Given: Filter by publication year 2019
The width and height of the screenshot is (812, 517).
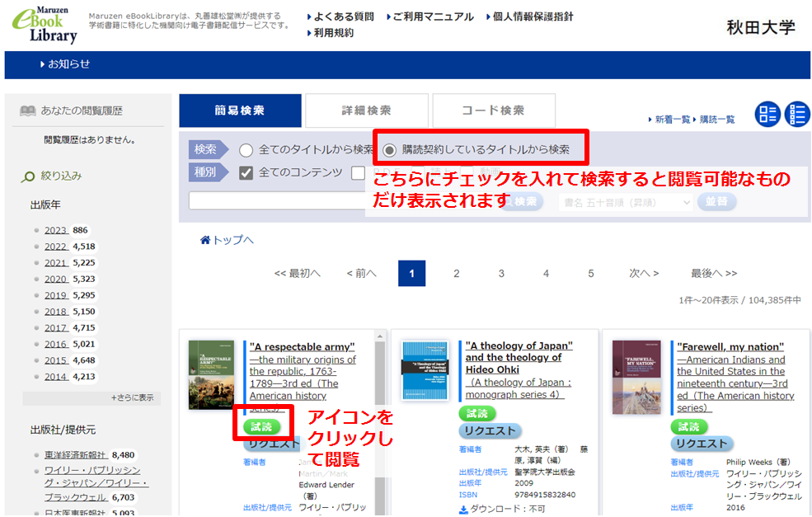Looking at the screenshot, I should point(56,295).
